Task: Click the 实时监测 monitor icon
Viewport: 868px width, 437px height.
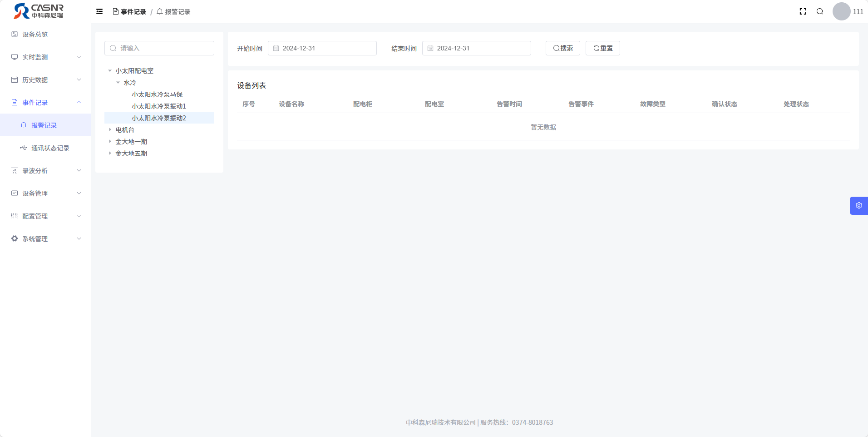Action: (x=15, y=57)
